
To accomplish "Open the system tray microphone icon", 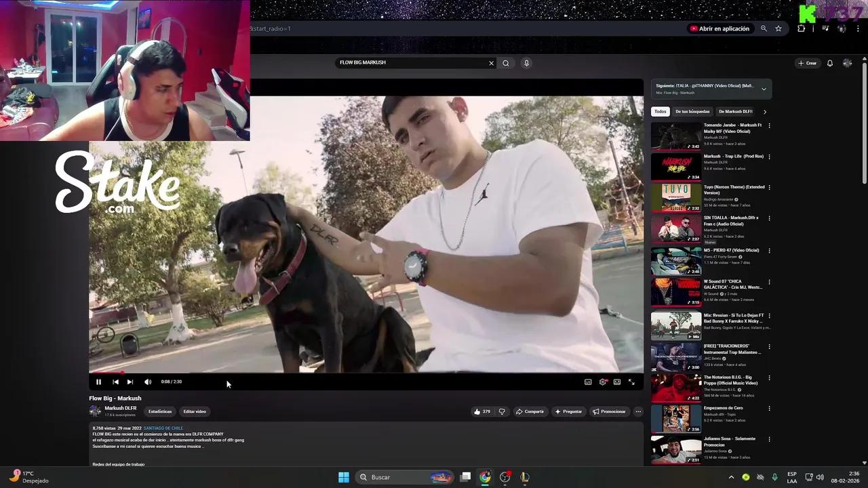I will pos(774,477).
